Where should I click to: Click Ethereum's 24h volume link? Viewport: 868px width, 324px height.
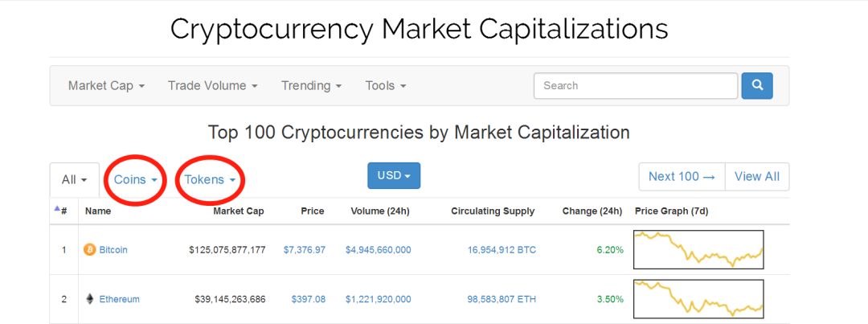point(378,299)
